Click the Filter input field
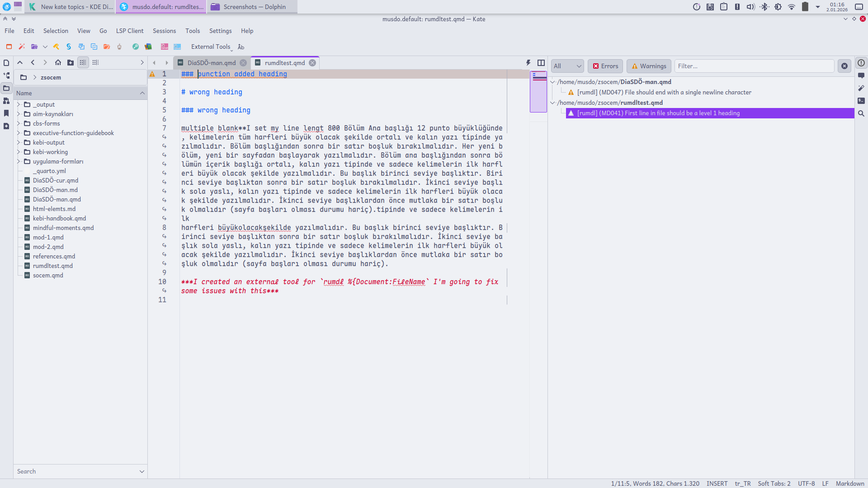This screenshot has width=868, height=488. click(754, 66)
